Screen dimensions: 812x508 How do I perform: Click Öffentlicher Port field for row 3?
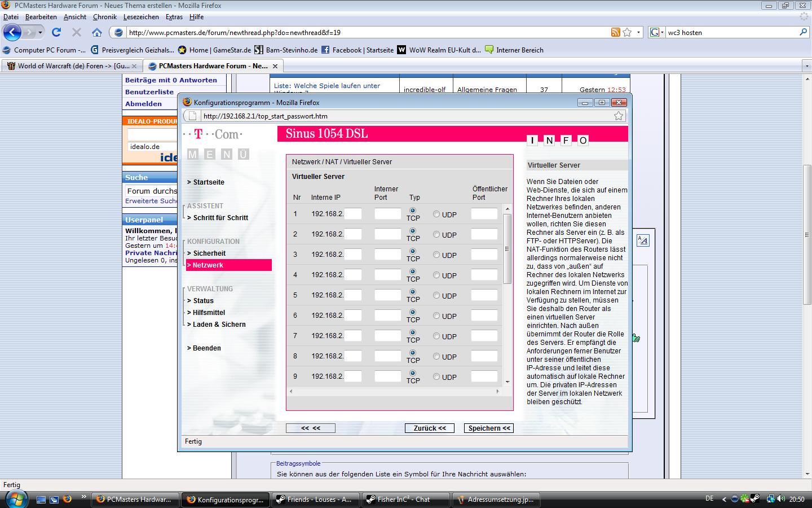[484, 255]
